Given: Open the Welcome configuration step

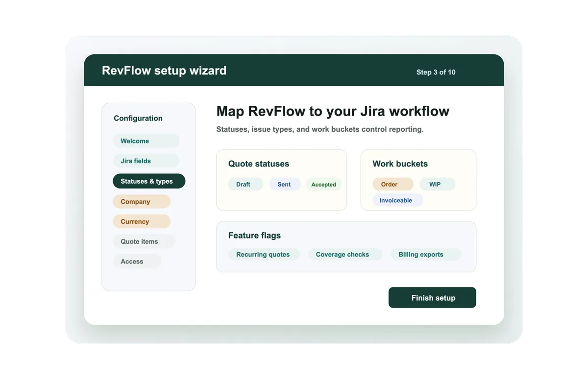Looking at the screenshot, I should click(146, 141).
